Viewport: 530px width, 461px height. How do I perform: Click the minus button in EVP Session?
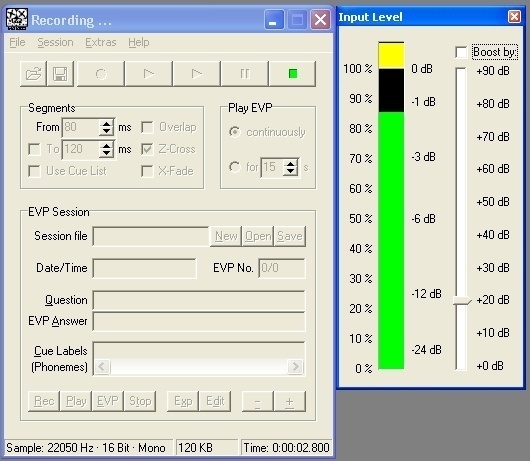258,401
